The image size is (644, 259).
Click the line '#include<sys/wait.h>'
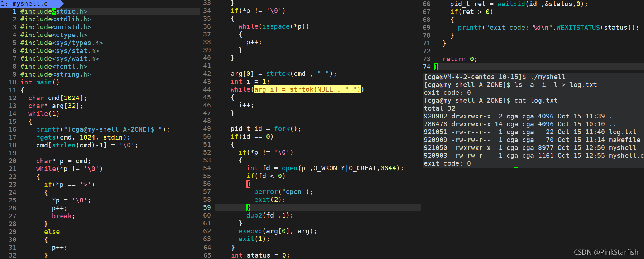(59, 59)
